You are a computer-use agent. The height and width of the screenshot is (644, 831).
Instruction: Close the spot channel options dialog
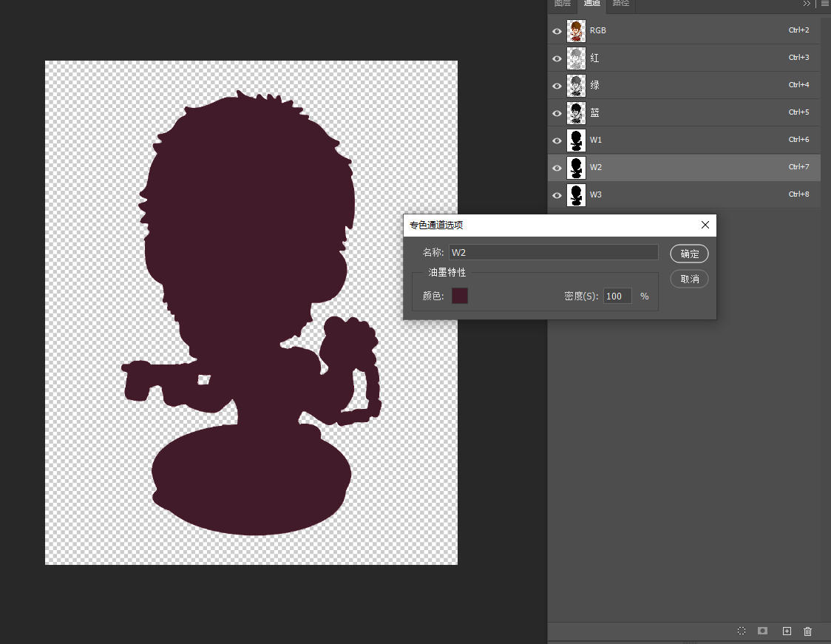coord(705,225)
